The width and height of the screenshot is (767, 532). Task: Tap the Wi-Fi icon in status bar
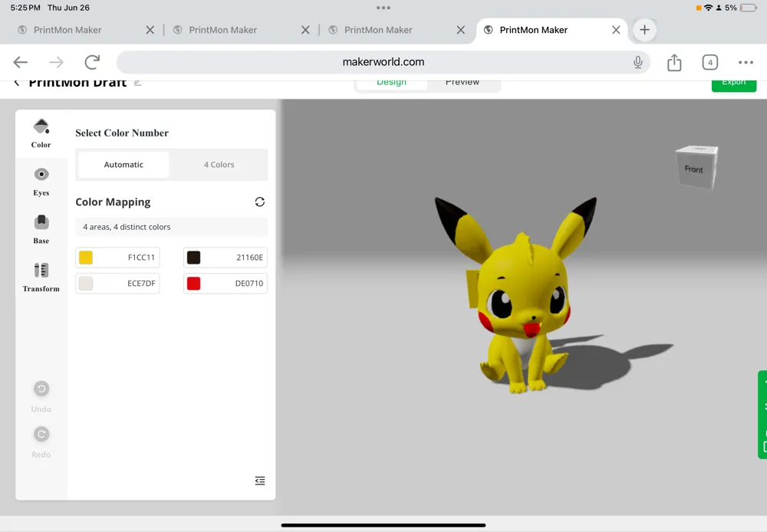click(x=708, y=8)
